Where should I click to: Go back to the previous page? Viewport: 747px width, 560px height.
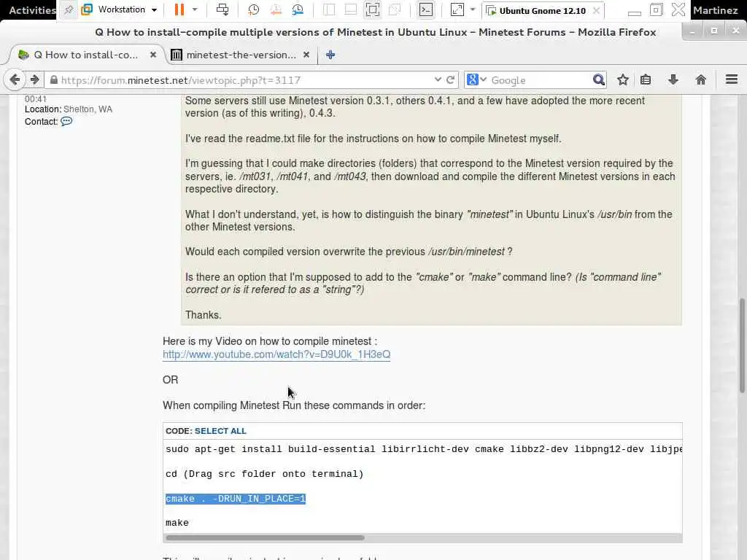(15, 79)
